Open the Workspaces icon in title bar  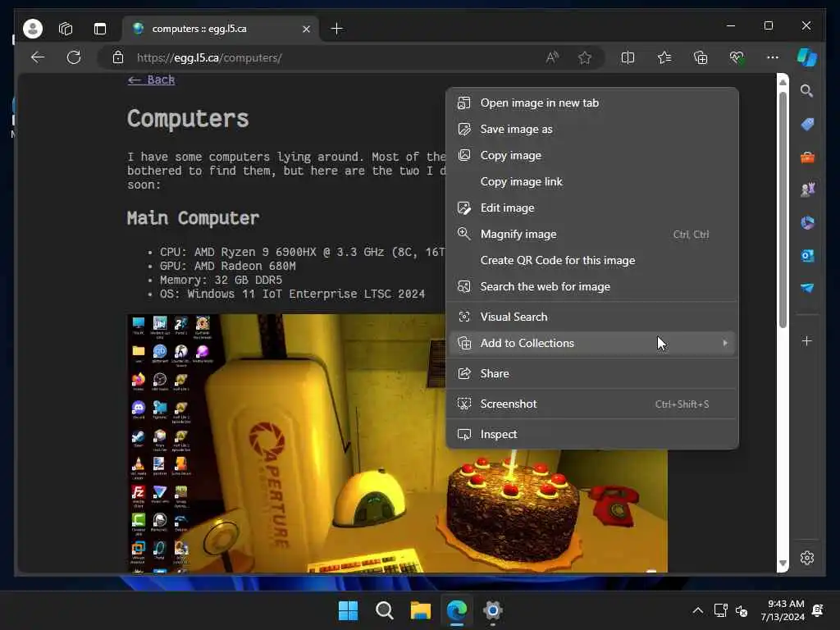point(66,29)
